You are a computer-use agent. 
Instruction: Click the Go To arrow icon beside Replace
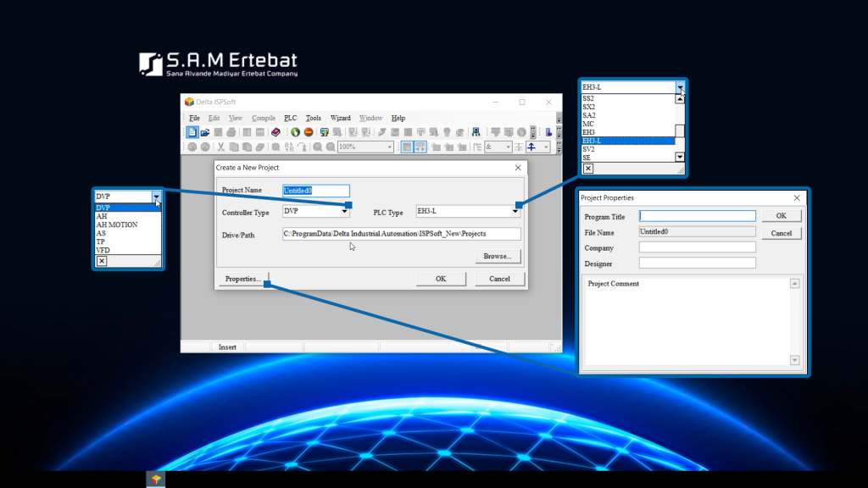click(x=303, y=147)
